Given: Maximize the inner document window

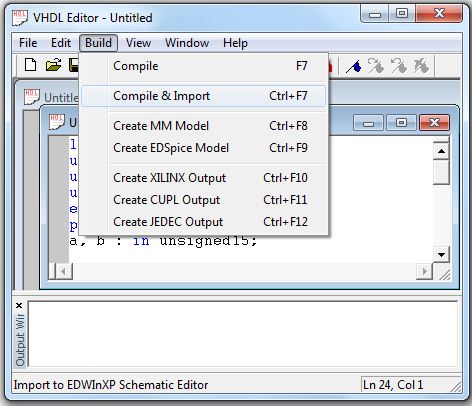Looking at the screenshot, I should click(x=401, y=123).
